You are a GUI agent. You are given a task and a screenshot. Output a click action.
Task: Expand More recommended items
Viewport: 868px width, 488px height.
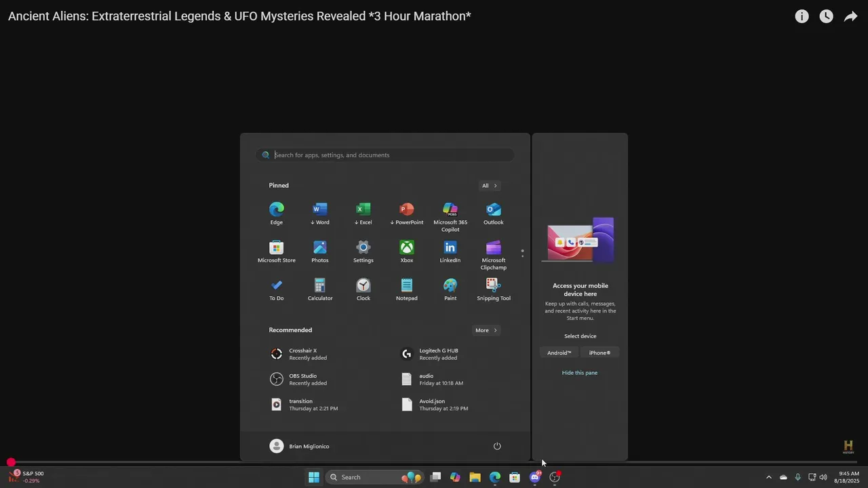(486, 330)
